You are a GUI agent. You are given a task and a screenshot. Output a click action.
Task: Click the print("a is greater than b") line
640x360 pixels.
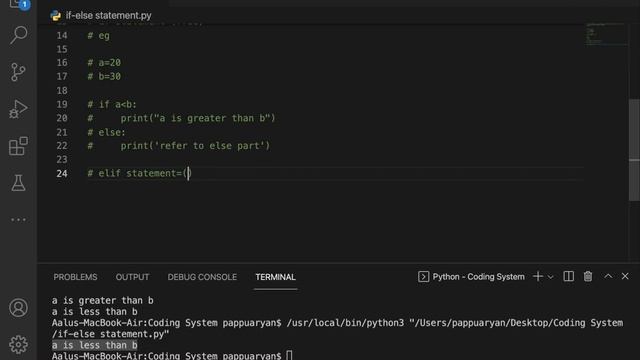[181, 118]
